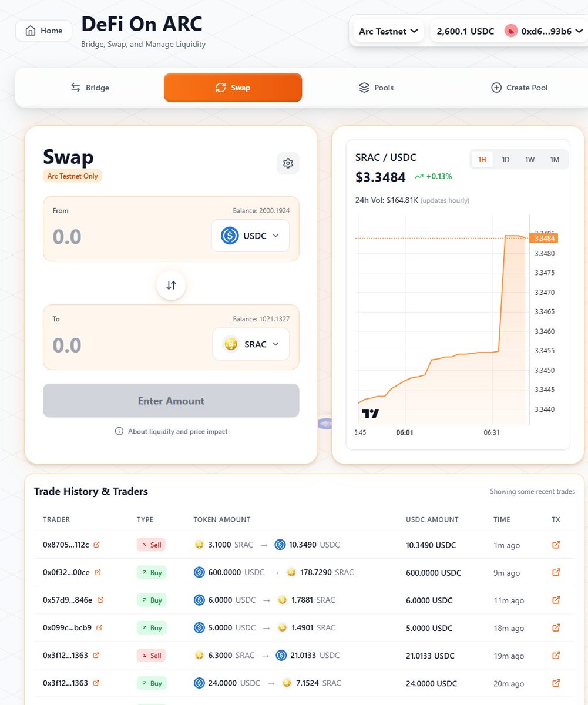588x705 pixels.
Task: Select the 1D chart timeframe
Action: click(x=505, y=160)
